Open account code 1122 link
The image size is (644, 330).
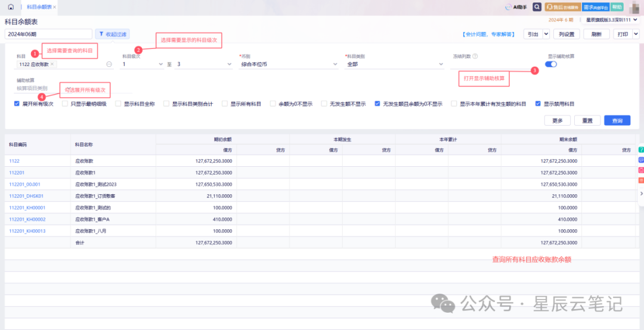click(x=14, y=161)
